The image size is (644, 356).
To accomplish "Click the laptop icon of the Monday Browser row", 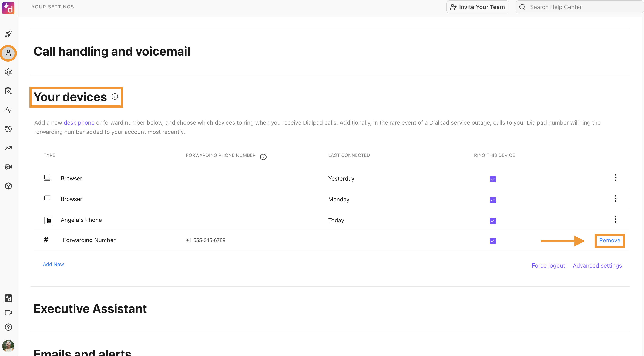I will pyautogui.click(x=47, y=199).
